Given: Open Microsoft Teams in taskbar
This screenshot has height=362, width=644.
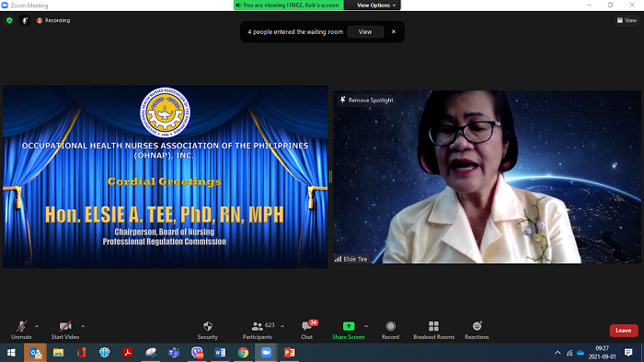Looking at the screenshot, I should (174, 353).
